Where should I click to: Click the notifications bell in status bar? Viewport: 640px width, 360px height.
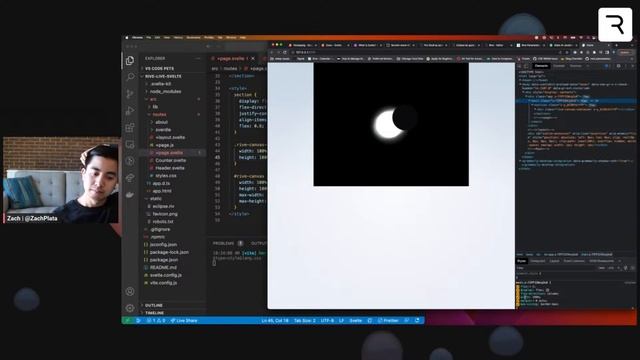417,321
